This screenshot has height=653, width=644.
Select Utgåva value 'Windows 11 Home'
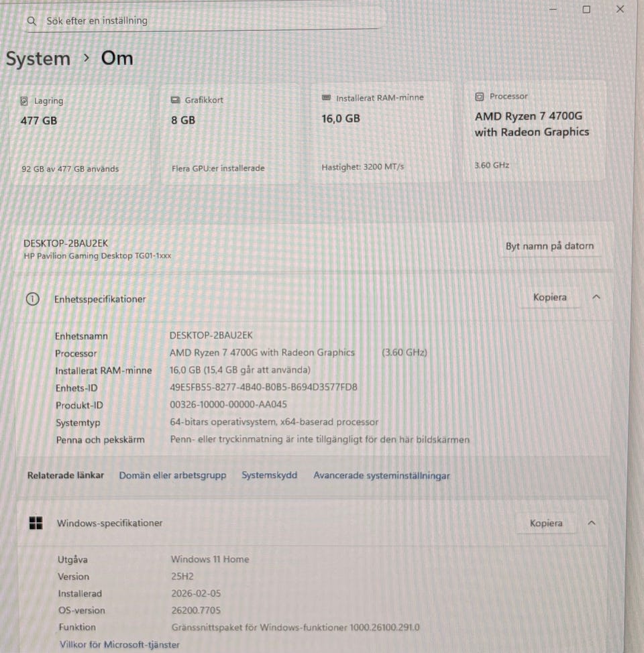pos(210,559)
